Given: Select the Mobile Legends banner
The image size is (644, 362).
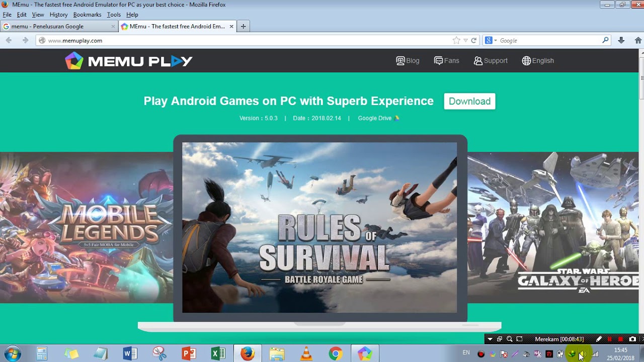Looking at the screenshot, I should pyautogui.click(x=87, y=228).
